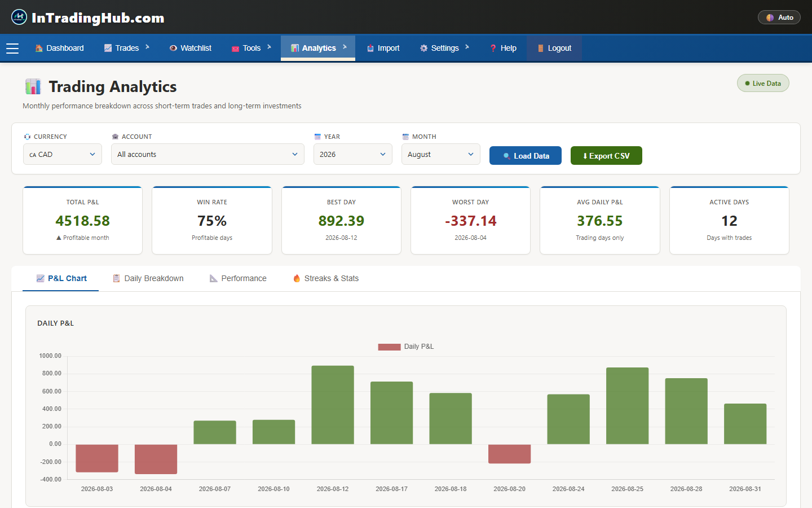Click the Trades chart icon

pyautogui.click(x=108, y=48)
